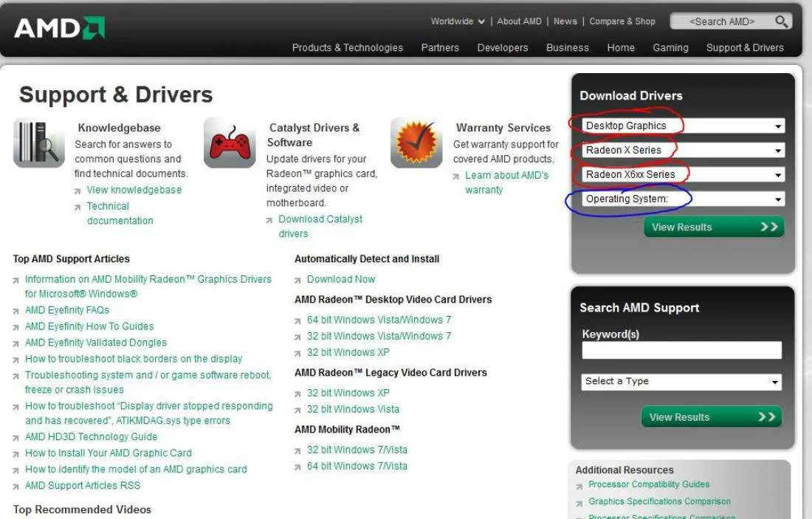Click the About AMD link
This screenshot has height=519, width=812.
pos(520,21)
